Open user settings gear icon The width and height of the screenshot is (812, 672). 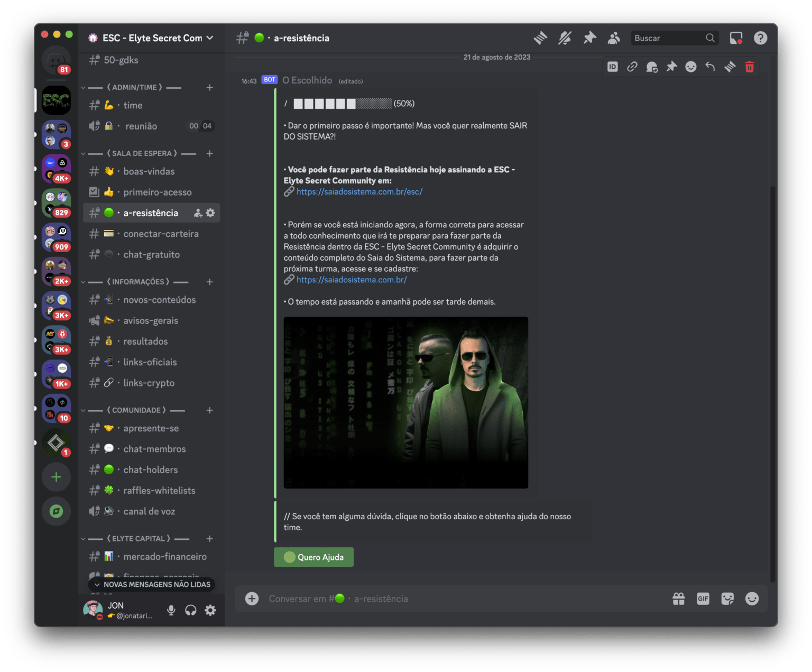[x=210, y=610]
